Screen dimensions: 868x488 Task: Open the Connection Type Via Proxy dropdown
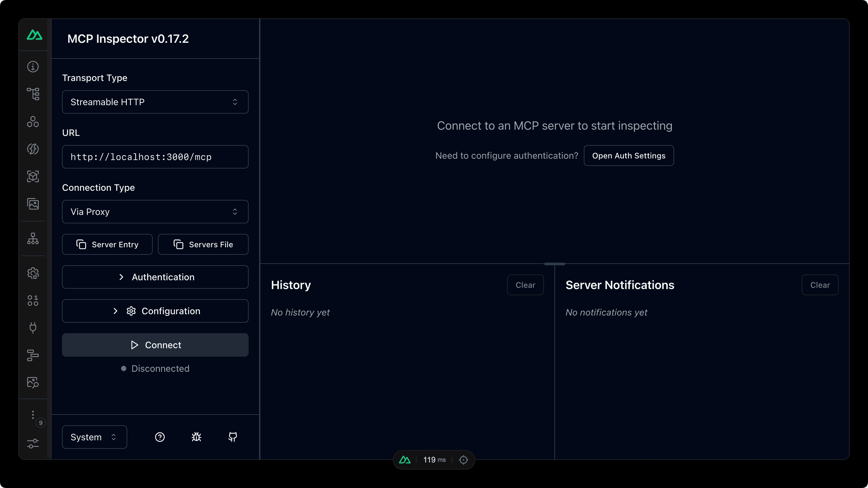coord(155,212)
